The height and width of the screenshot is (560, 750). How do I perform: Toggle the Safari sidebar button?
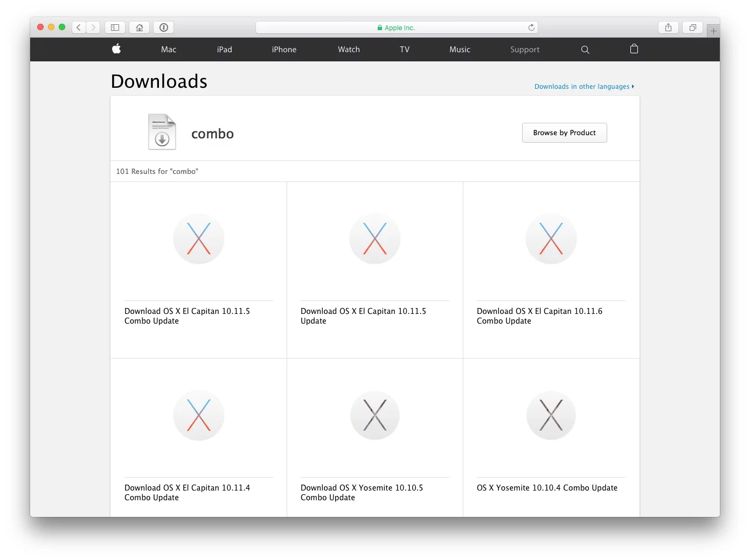point(115,27)
